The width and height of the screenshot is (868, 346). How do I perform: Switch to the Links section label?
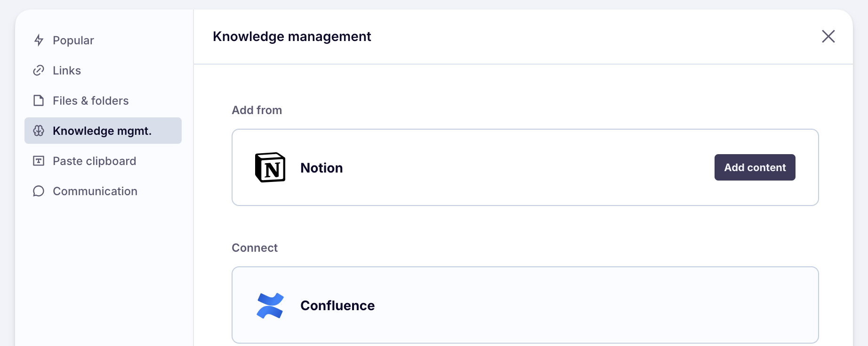click(x=67, y=71)
